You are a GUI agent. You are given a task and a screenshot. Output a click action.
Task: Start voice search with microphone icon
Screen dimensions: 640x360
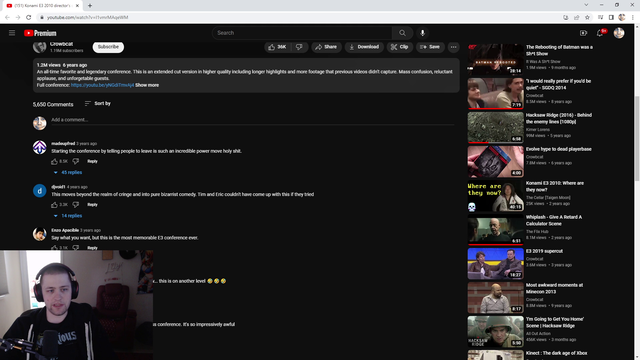(x=422, y=33)
